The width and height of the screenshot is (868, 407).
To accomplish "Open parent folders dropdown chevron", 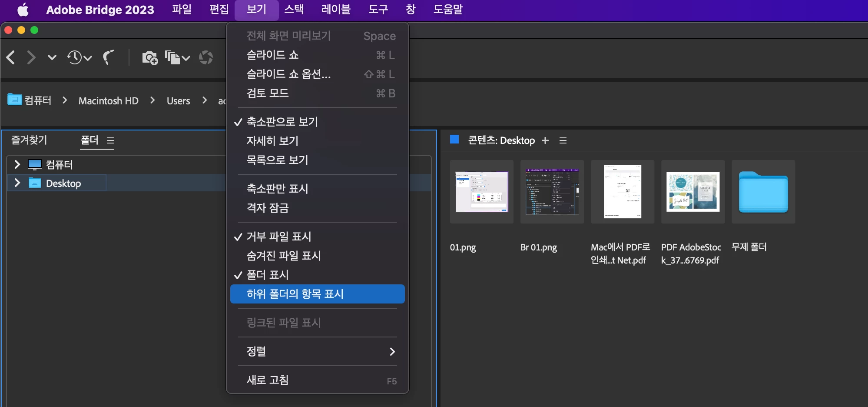I will [52, 57].
